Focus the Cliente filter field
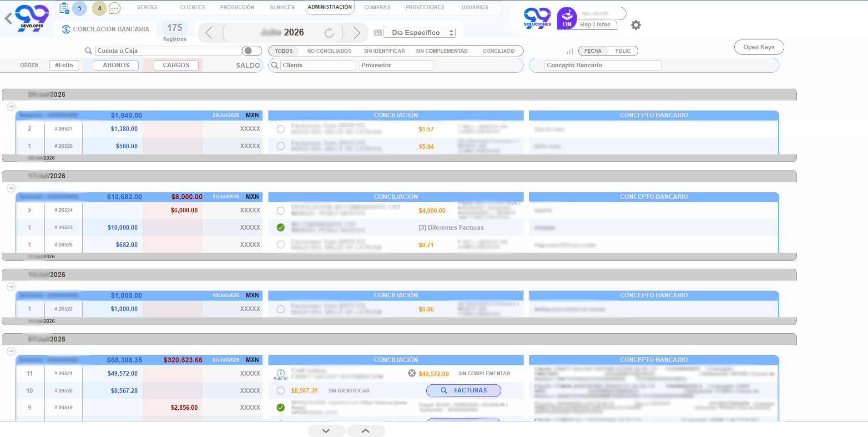This screenshot has width=868, height=437. tap(318, 65)
